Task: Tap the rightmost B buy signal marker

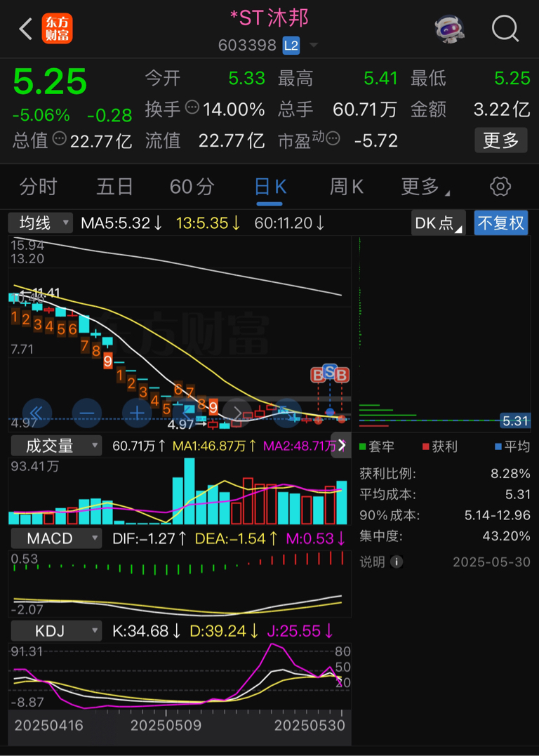Action: coord(341,375)
